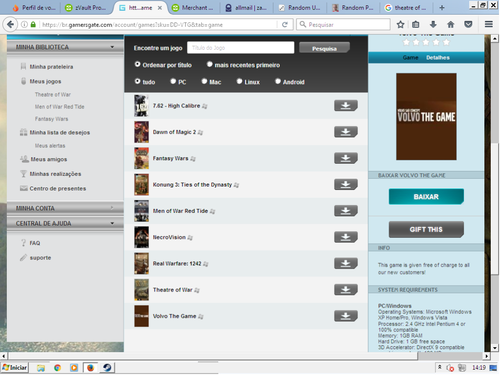
Task: Open the Game tab in the right panel
Action: pyautogui.click(x=410, y=58)
